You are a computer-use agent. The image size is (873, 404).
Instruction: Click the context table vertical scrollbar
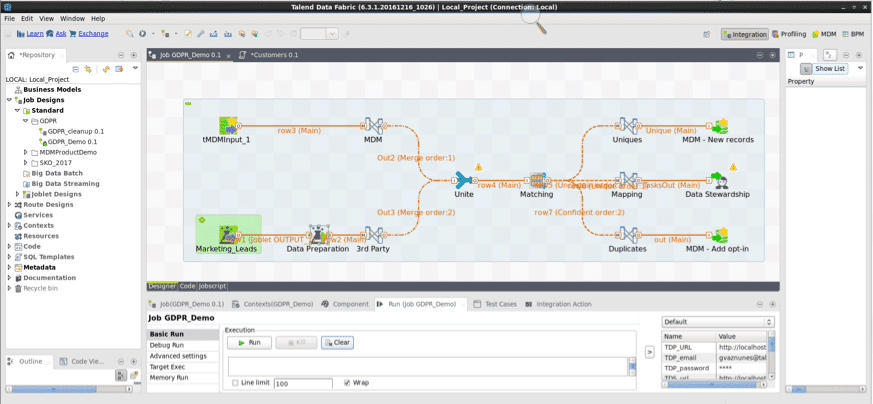click(x=771, y=355)
